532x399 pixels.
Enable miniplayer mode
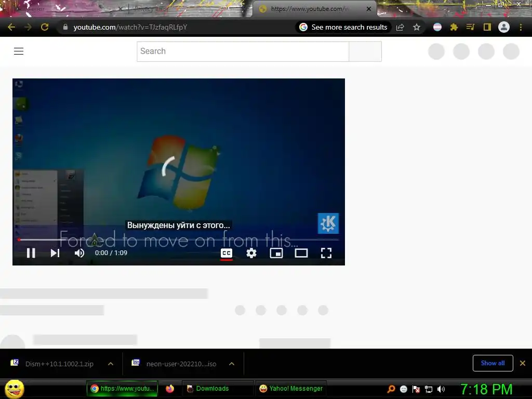(x=276, y=253)
